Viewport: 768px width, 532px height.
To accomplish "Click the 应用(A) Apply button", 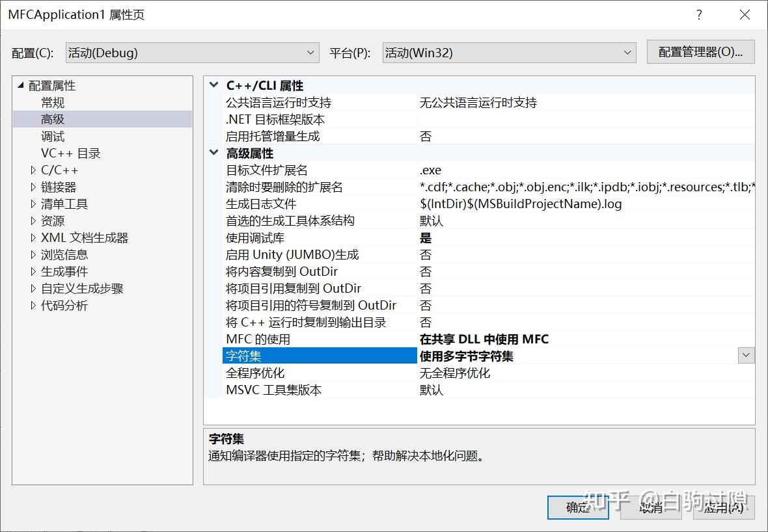I will (724, 507).
